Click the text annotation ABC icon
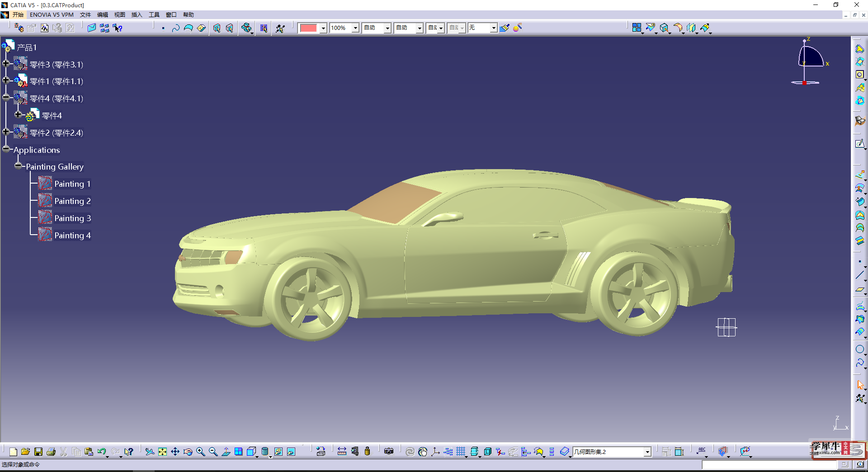Screen dimensions: 868x472 pyautogui.click(x=702, y=451)
